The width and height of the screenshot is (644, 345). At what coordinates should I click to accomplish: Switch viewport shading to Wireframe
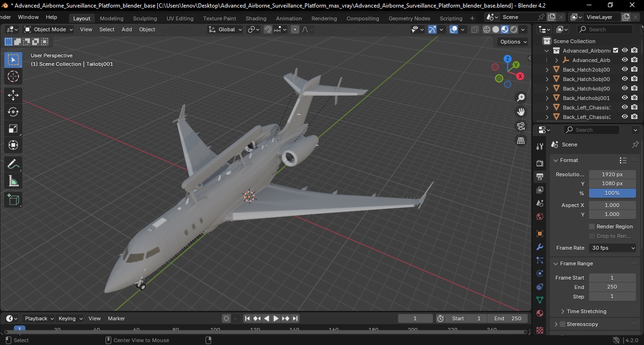coord(487,29)
